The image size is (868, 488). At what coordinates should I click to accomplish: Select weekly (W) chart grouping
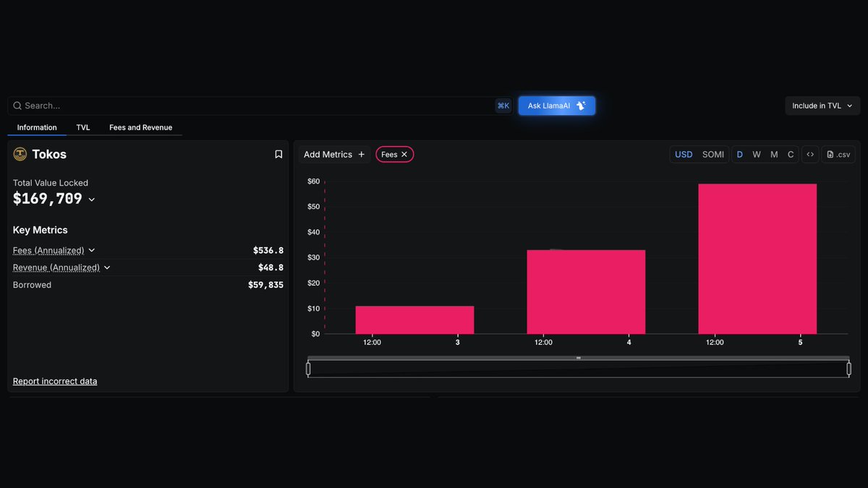click(757, 154)
